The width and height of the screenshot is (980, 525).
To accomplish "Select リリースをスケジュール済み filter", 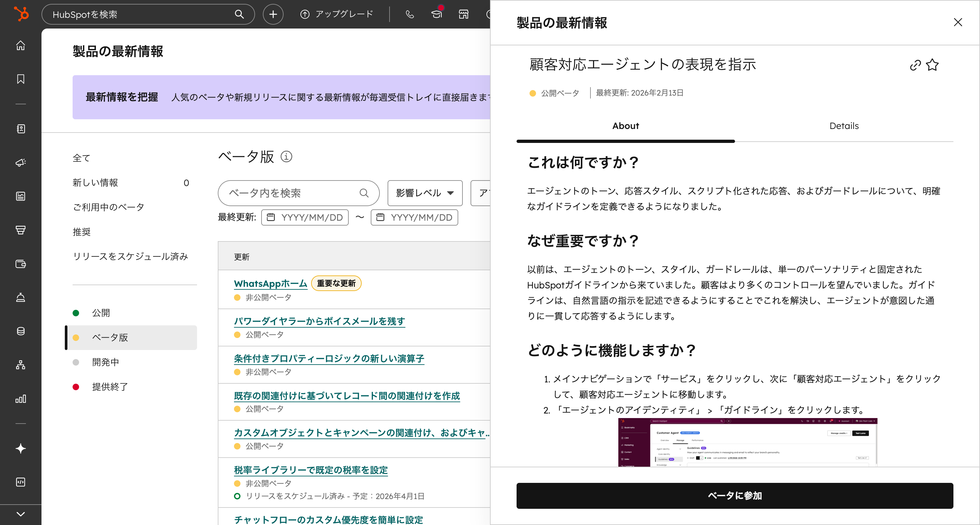I will pos(130,256).
